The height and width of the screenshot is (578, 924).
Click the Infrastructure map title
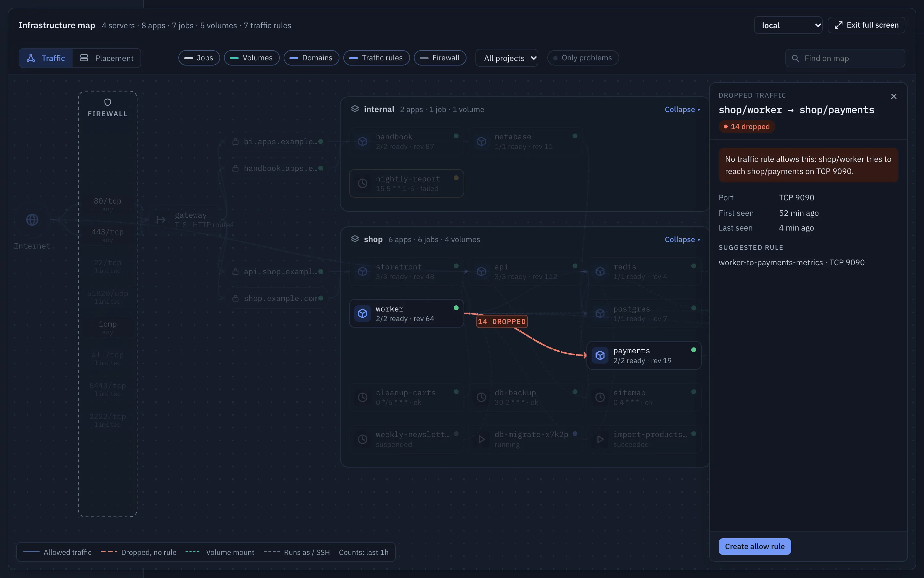56,25
